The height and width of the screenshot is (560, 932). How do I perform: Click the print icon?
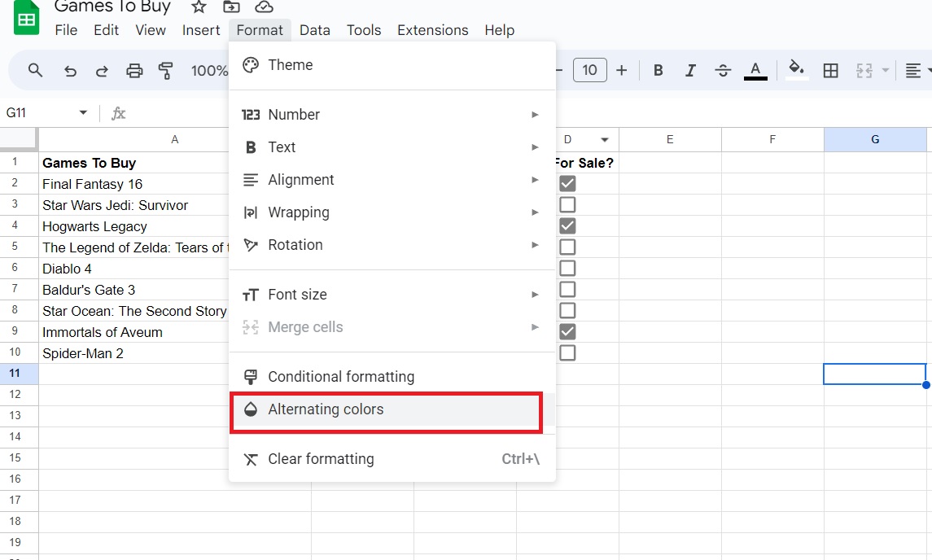pos(134,71)
